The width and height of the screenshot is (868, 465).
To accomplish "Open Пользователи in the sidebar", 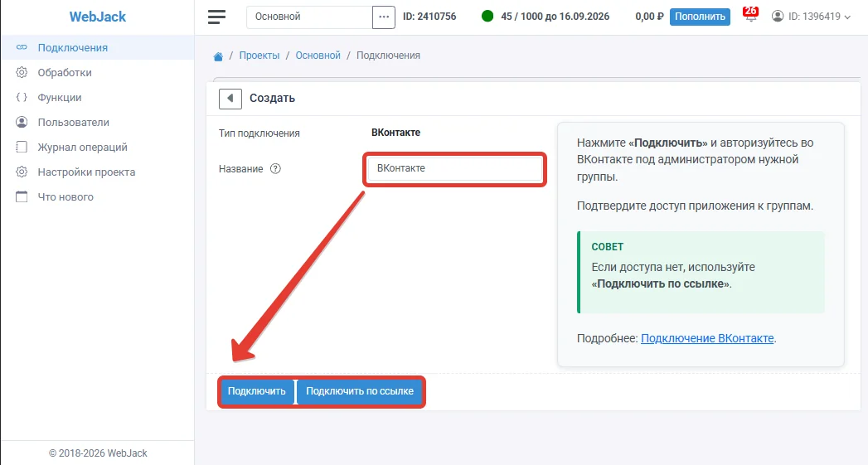I will pos(98,123).
